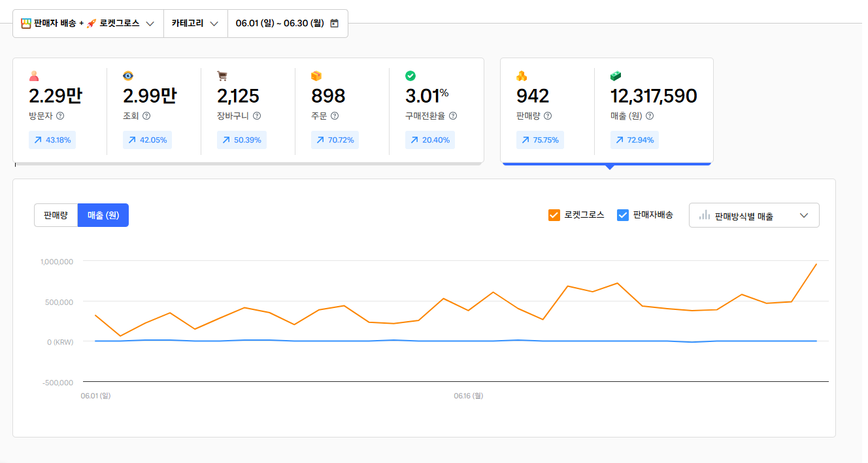Screen dimensions: 868x463
Task: Click the help icon next to 조회
Action: pyautogui.click(x=146, y=116)
